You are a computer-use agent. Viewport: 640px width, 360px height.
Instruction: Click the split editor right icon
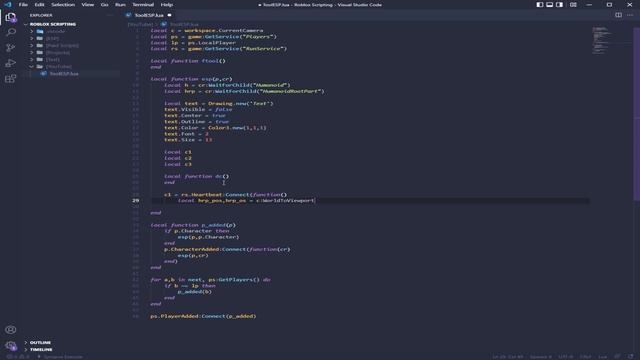tap(618, 15)
